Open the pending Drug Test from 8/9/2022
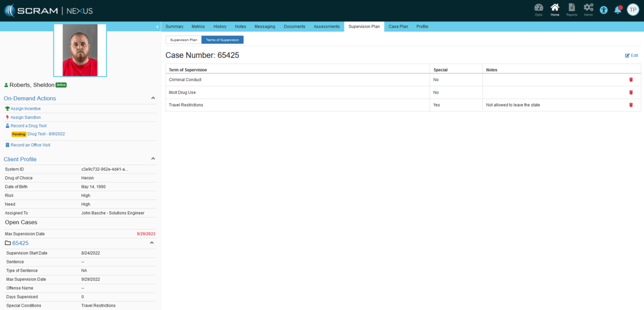Image resolution: width=644 pixels, height=310 pixels. click(x=46, y=134)
